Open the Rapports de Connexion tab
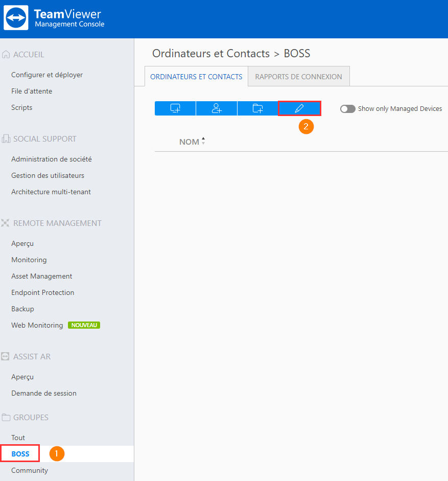Image resolution: width=448 pixels, height=481 pixels. [299, 77]
